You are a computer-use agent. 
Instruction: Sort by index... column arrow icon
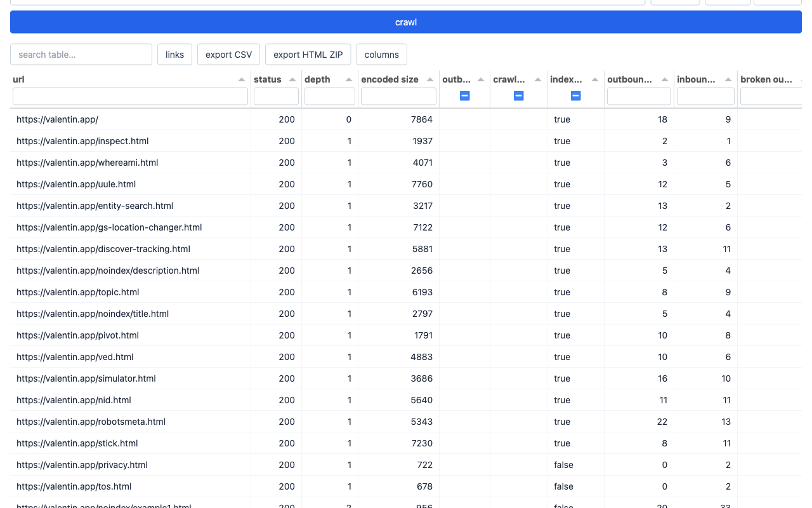pyautogui.click(x=595, y=79)
